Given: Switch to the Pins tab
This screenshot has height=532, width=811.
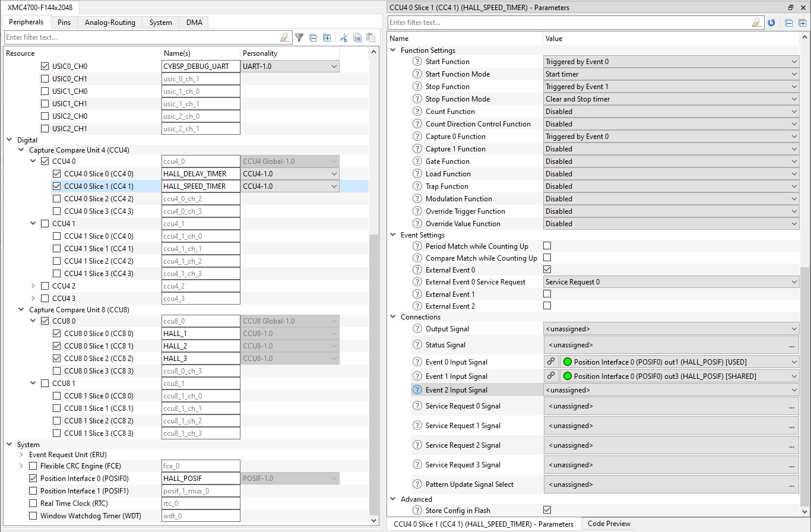Looking at the screenshot, I should pyautogui.click(x=64, y=23).
